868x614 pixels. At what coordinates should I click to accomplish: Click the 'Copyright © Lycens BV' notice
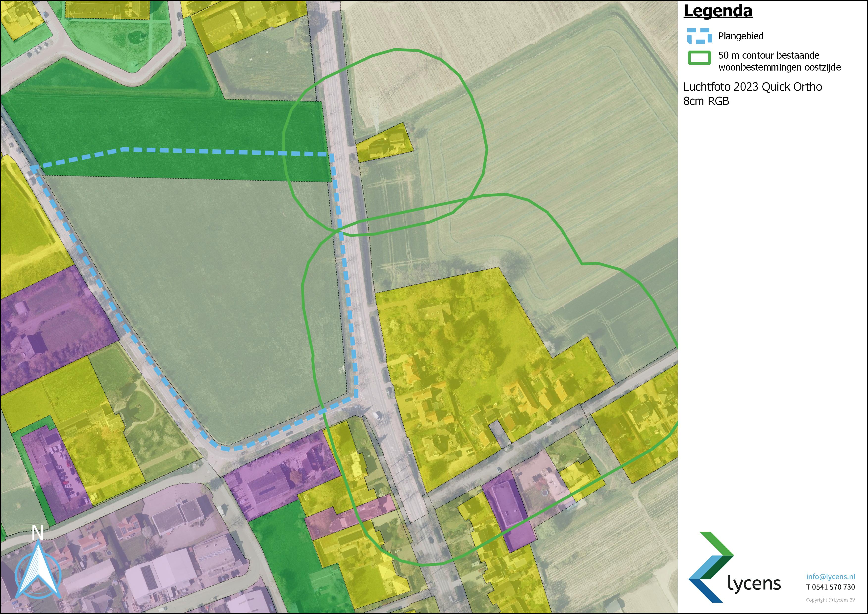click(x=831, y=600)
